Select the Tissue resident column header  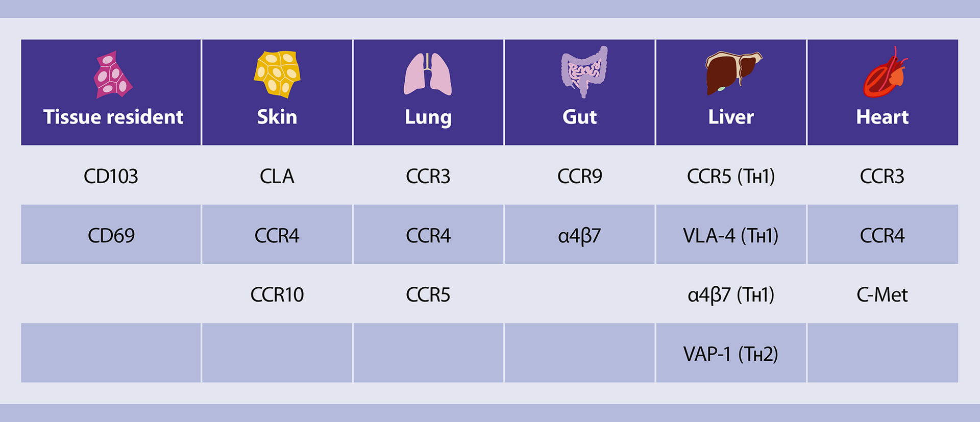tap(113, 117)
